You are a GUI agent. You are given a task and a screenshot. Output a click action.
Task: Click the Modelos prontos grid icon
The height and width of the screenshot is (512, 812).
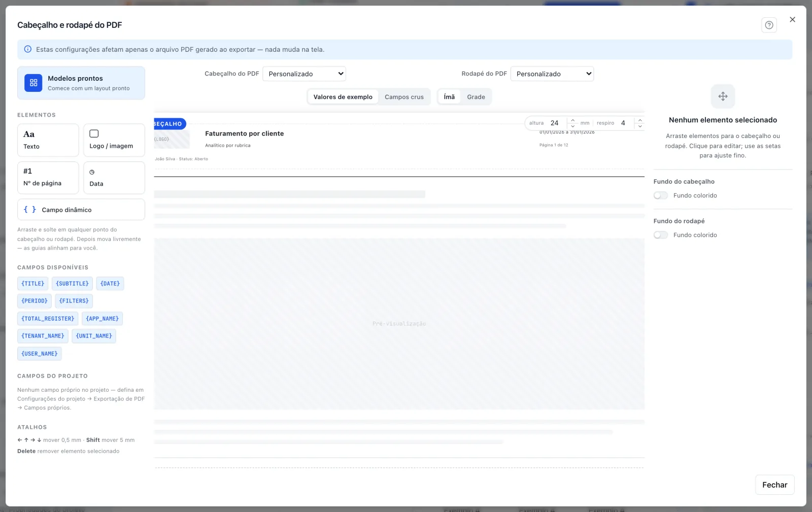click(x=33, y=83)
